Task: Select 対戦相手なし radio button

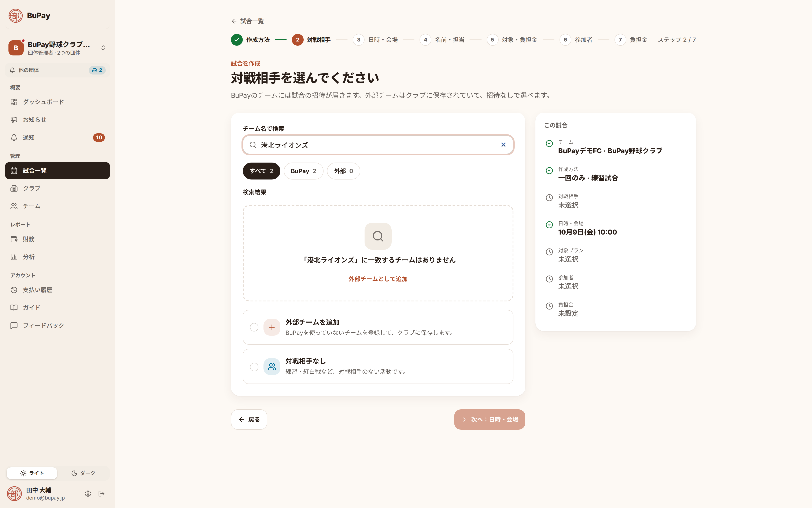Action: 254,367
